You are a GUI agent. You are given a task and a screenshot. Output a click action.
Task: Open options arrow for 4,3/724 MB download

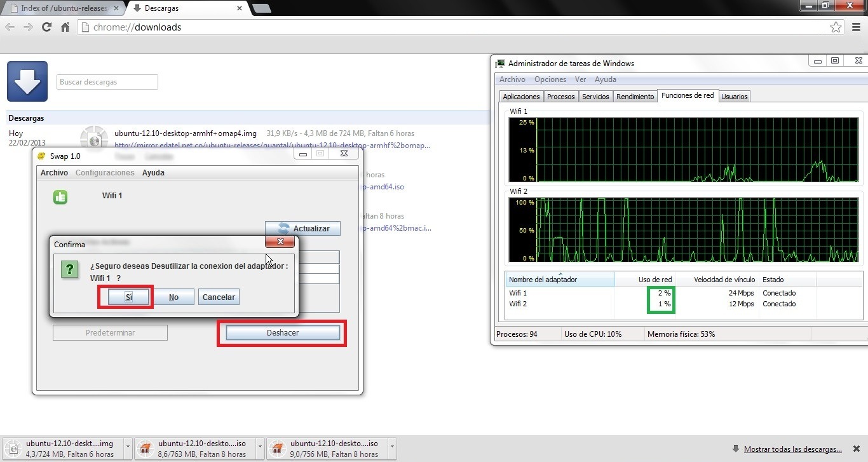point(128,449)
